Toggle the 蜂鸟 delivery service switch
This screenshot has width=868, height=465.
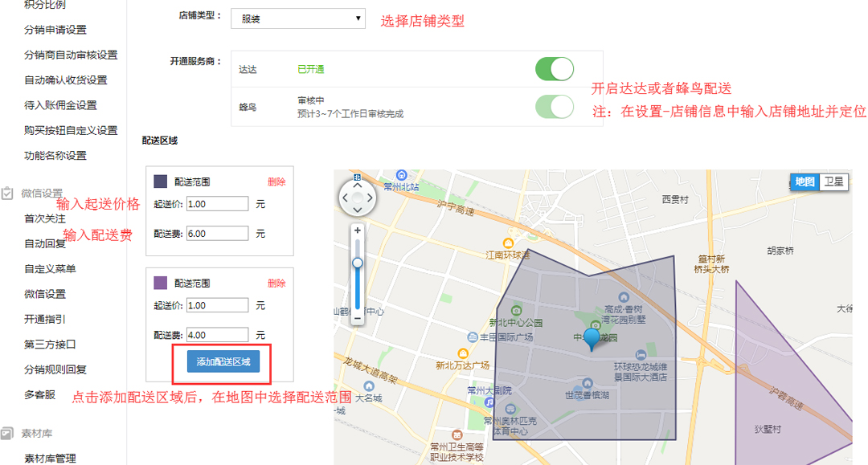555,106
